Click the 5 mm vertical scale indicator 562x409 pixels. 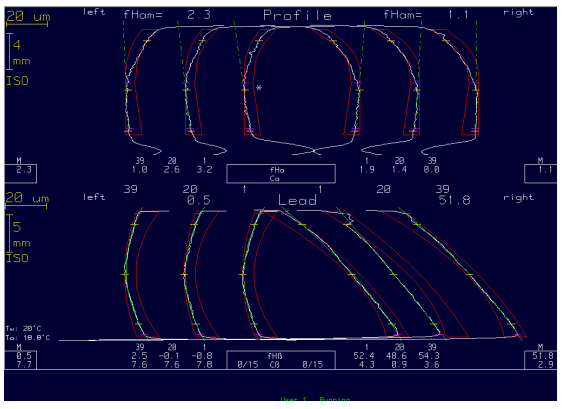[x=19, y=234]
